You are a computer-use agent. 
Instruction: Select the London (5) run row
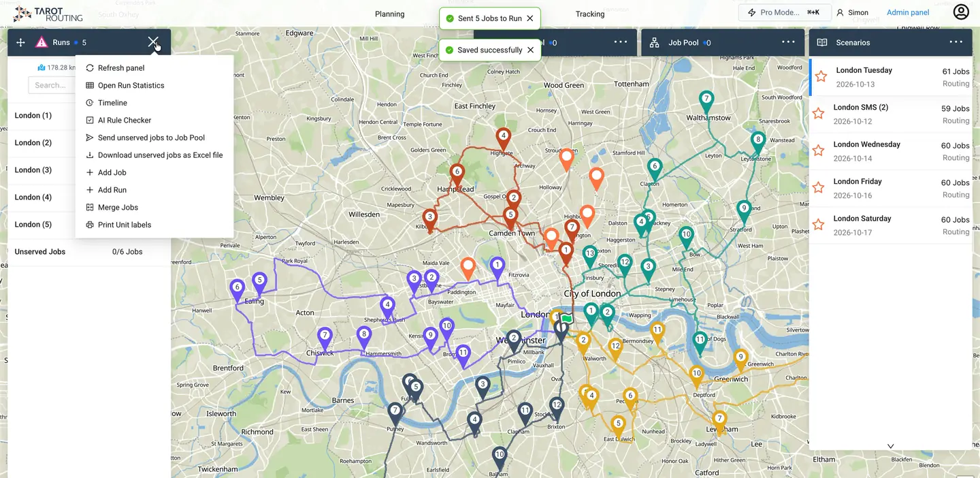click(x=42, y=224)
